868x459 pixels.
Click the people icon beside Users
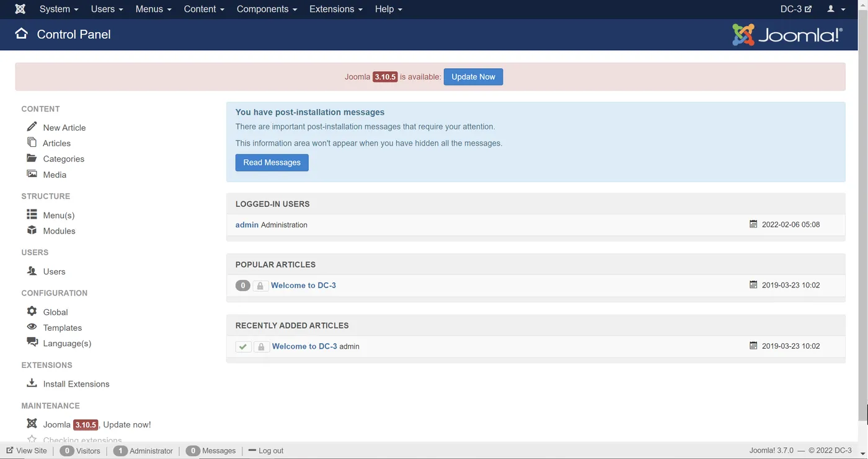tap(32, 271)
